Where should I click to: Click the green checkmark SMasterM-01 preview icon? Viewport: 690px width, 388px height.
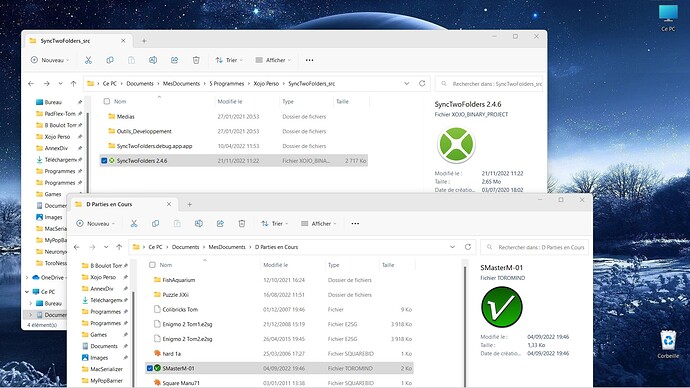coord(502,307)
